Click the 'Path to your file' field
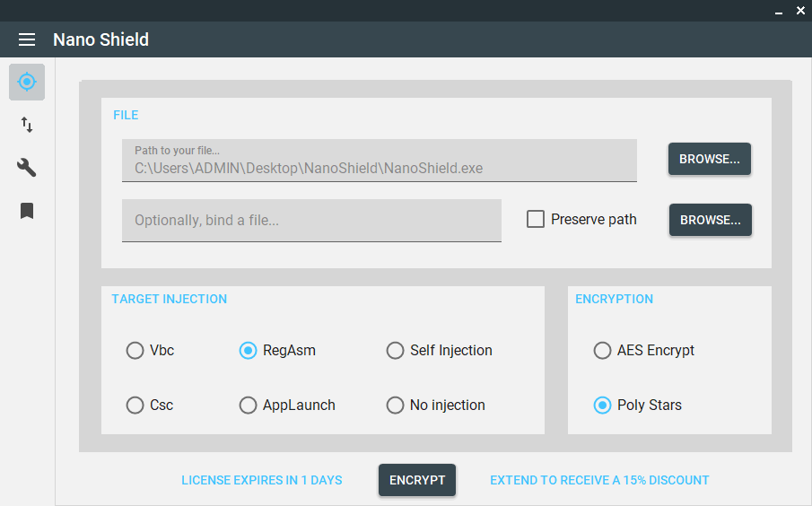The width and height of the screenshot is (812, 506). (x=379, y=161)
